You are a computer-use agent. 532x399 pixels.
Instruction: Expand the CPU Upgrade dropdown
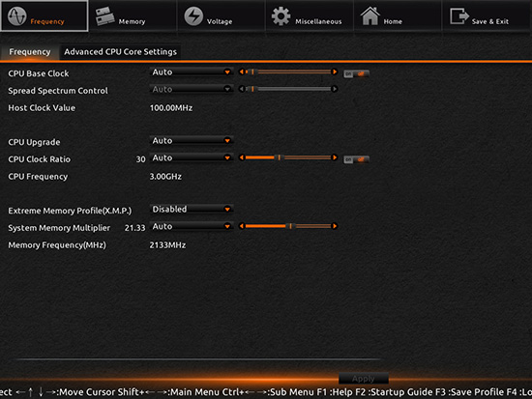point(192,141)
